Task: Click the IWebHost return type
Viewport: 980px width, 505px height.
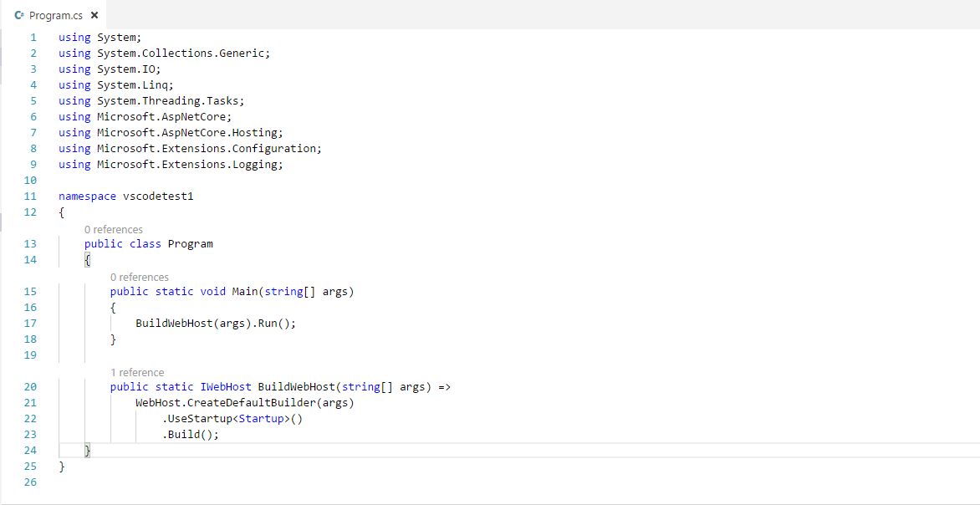Action: [x=226, y=387]
